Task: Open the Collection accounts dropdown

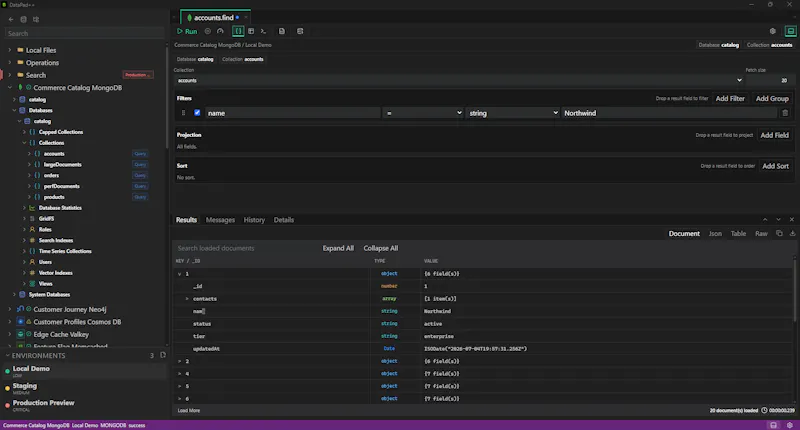Action: pos(459,80)
